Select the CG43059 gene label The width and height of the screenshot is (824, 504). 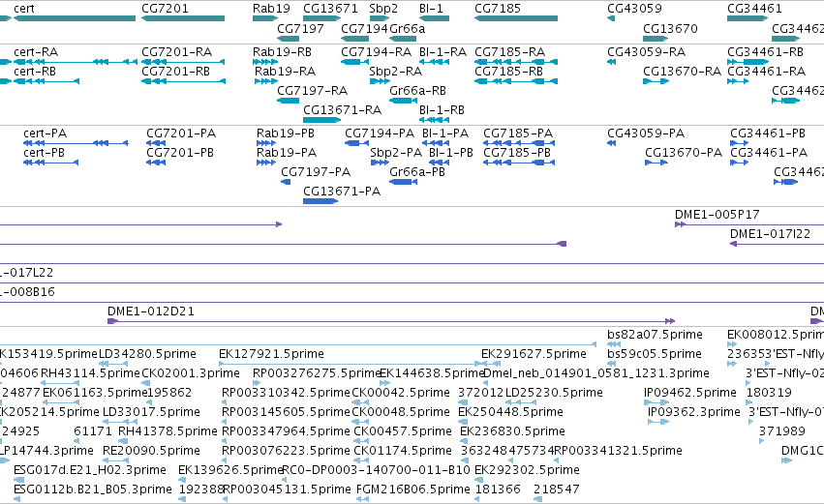tap(634, 9)
